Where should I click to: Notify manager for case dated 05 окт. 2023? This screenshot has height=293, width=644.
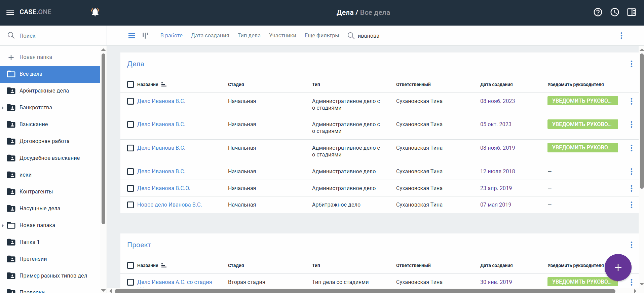pyautogui.click(x=582, y=124)
